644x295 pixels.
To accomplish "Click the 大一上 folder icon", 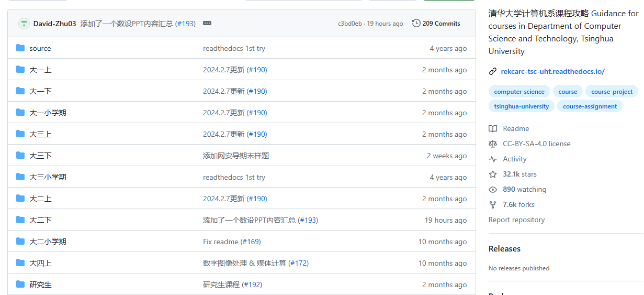I will (20, 70).
